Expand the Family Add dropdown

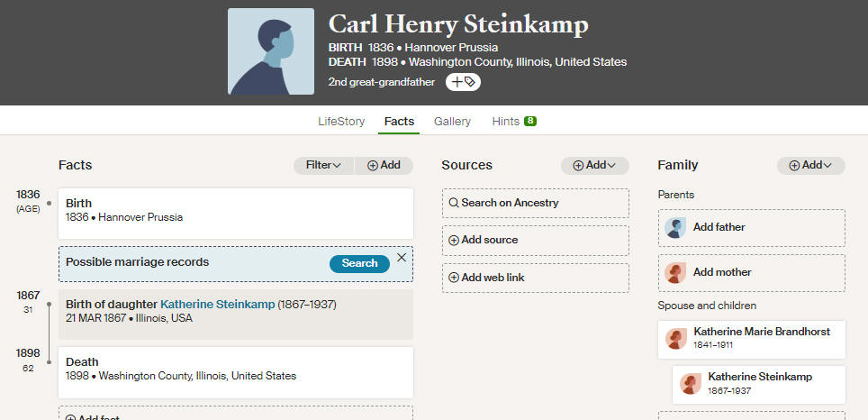pyautogui.click(x=811, y=165)
